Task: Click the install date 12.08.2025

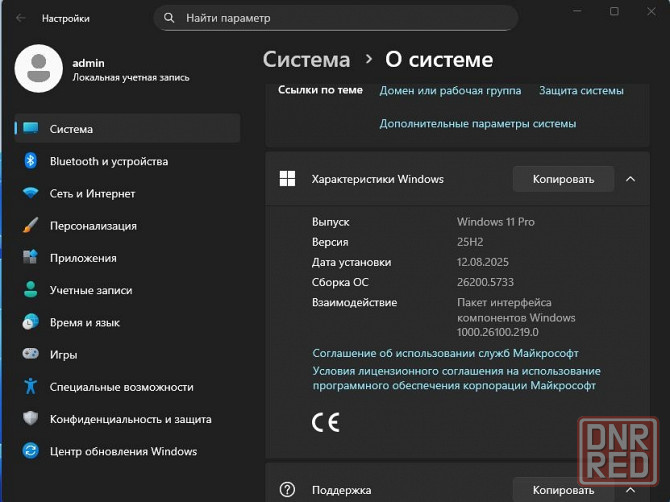Action: click(483, 262)
